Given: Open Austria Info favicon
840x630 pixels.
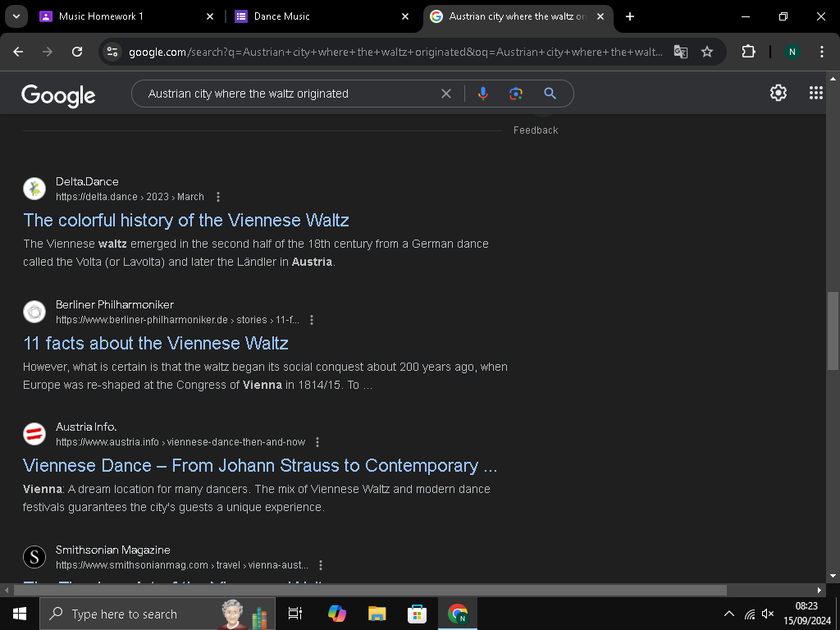Looking at the screenshot, I should click(x=34, y=434).
